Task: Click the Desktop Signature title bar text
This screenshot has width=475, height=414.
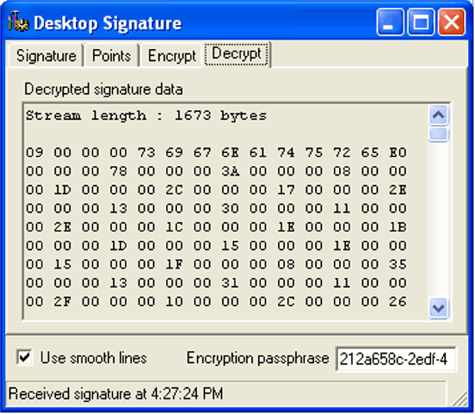Action: [x=108, y=23]
